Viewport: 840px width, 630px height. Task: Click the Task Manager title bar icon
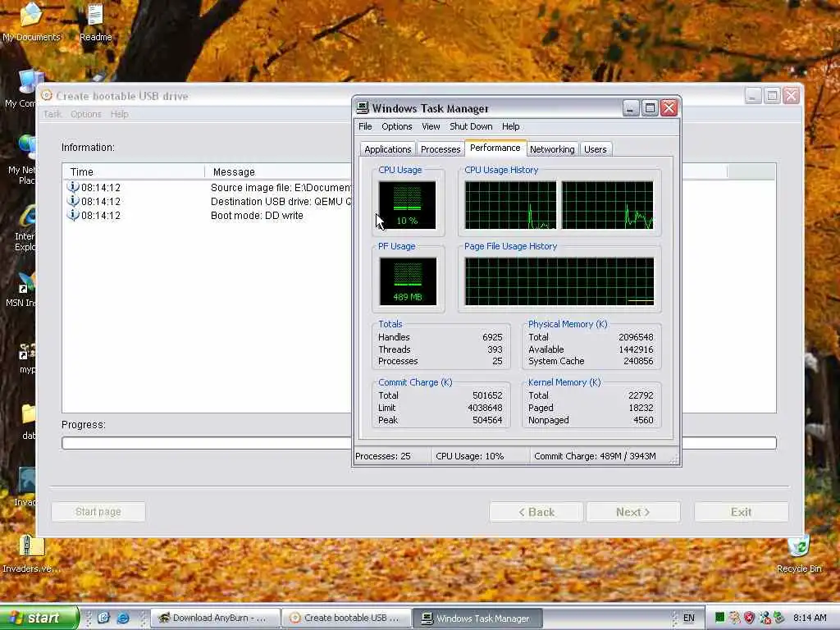click(x=363, y=107)
